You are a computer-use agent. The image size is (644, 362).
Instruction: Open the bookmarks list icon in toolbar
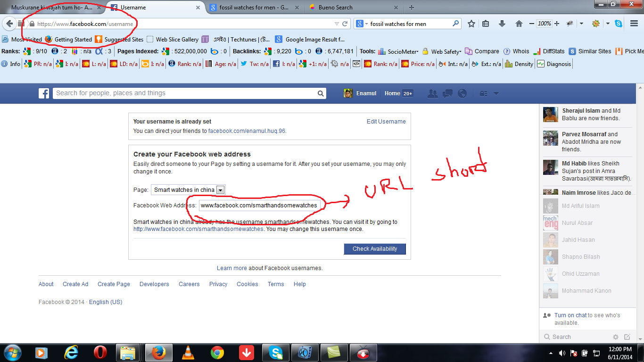[486, 24]
